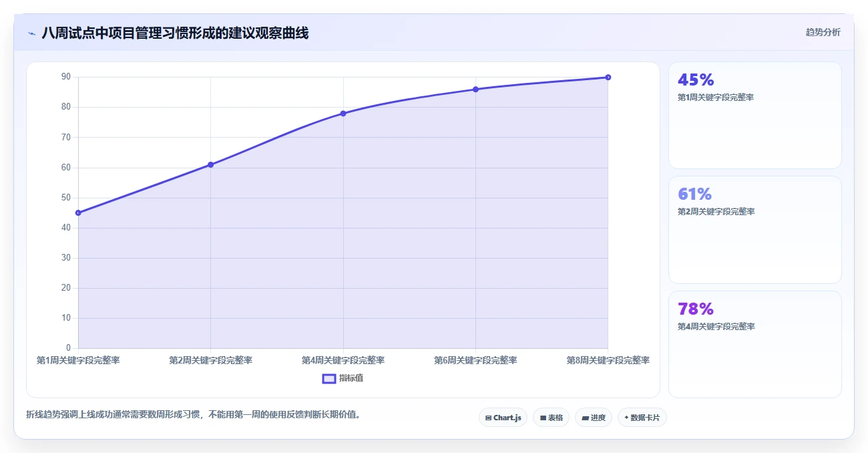This screenshot has width=868, height=453.
Task: Click the 数据卡片 tag
Action: pyautogui.click(x=642, y=418)
